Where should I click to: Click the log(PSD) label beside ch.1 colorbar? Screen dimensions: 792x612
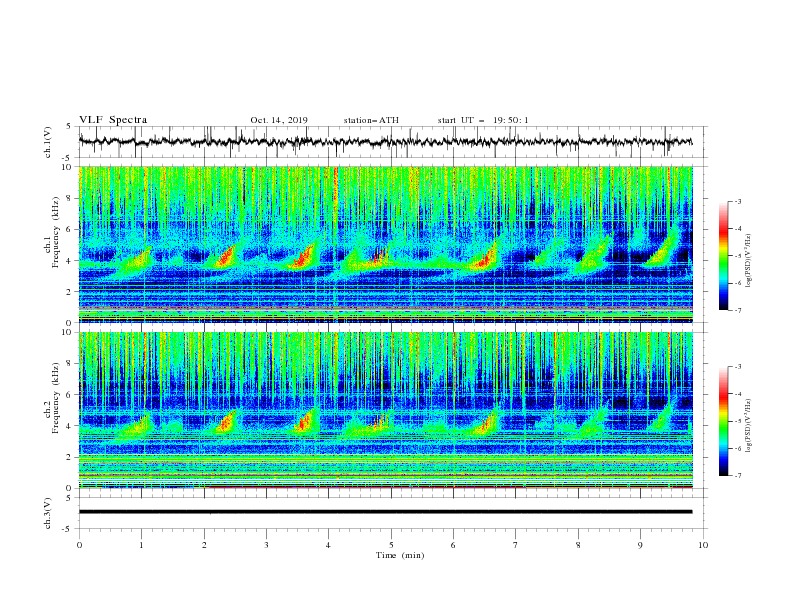749,261
